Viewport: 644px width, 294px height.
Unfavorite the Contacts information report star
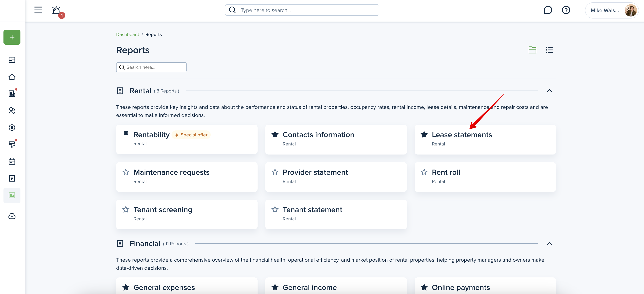pos(275,134)
